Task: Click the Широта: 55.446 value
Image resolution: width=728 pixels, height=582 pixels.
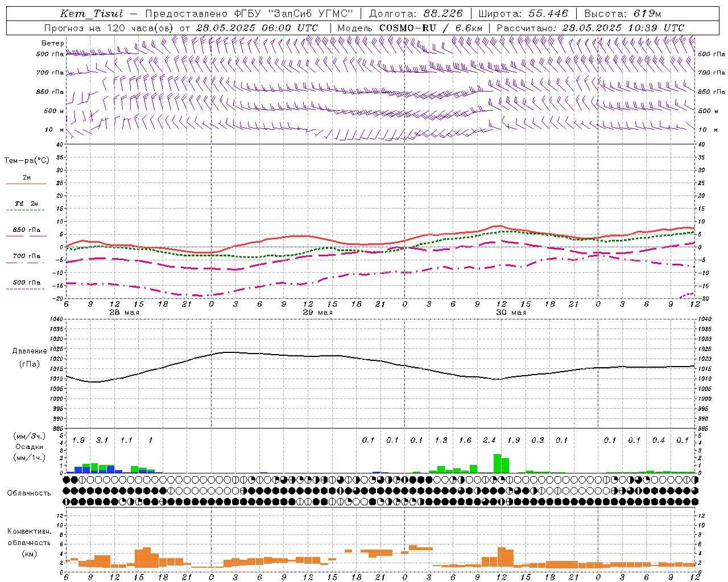Action: point(523,14)
